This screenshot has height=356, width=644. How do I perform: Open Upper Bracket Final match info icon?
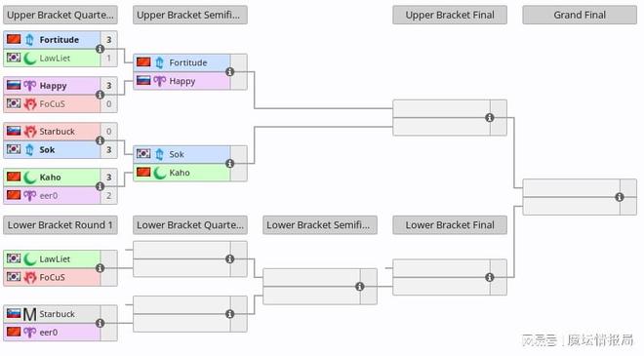pos(490,118)
